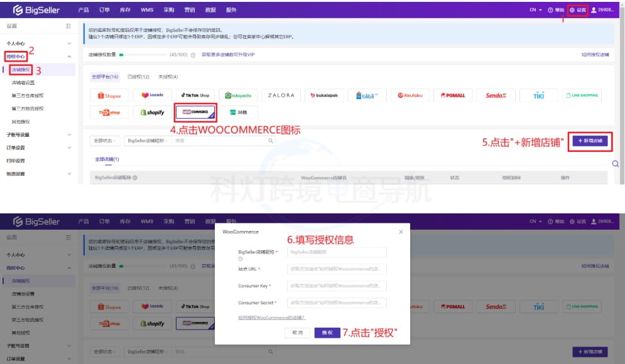Select the Lazada platform icon

pos(152,95)
